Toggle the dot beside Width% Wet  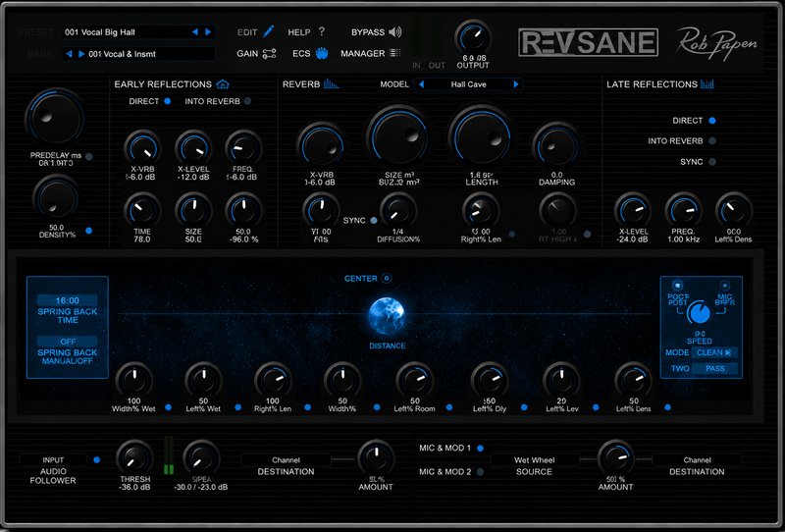[x=168, y=407]
